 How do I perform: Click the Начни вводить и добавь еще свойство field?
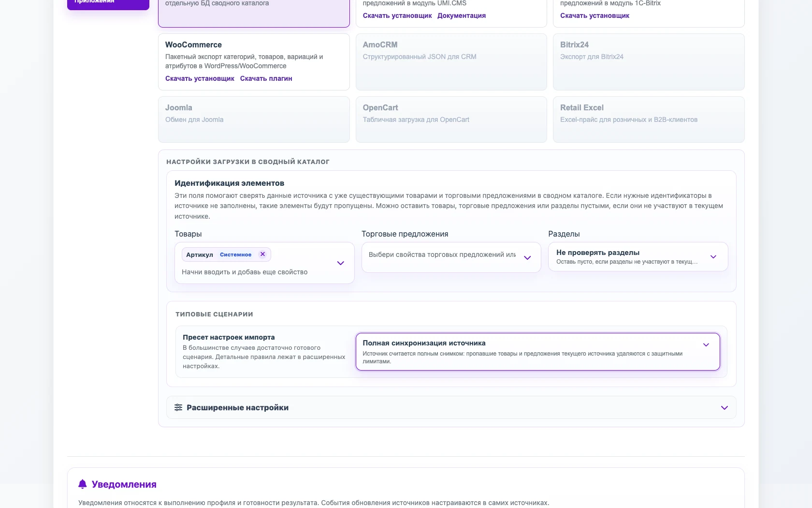(x=245, y=272)
